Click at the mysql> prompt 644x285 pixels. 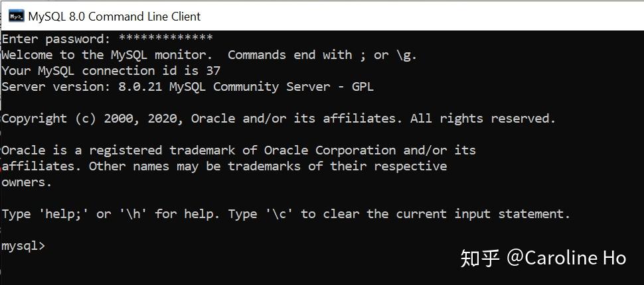coord(23,246)
